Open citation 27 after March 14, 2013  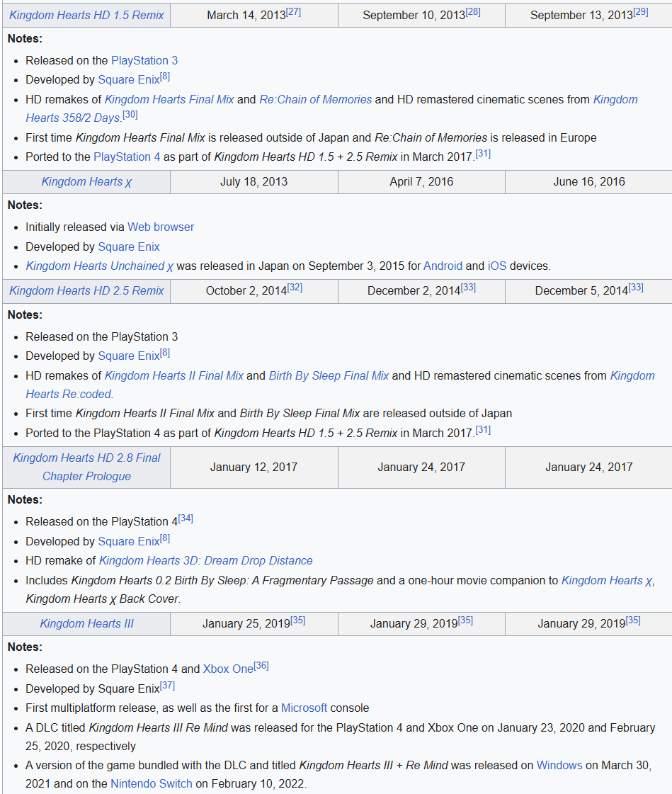coord(293,11)
